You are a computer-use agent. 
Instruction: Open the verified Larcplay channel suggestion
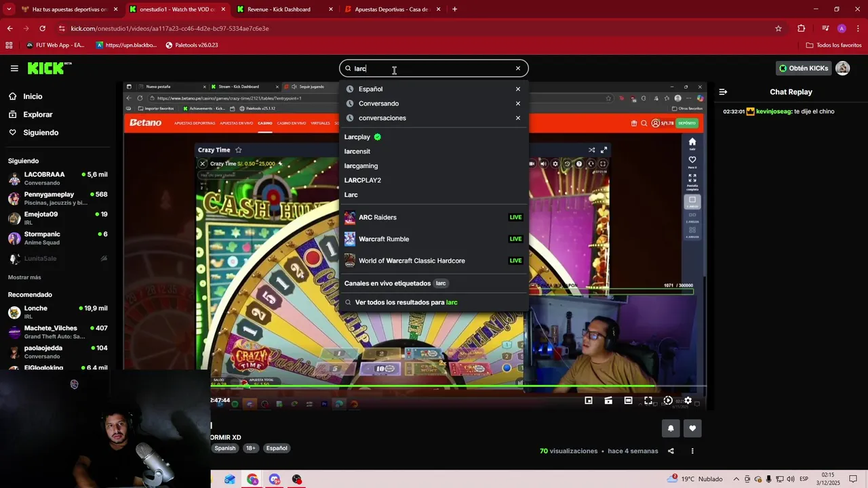(433, 137)
